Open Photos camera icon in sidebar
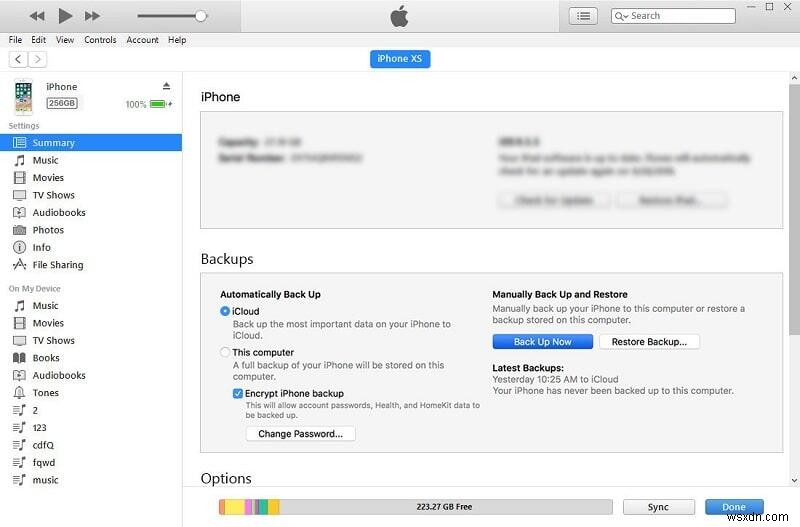This screenshot has width=800, height=527. point(19,230)
